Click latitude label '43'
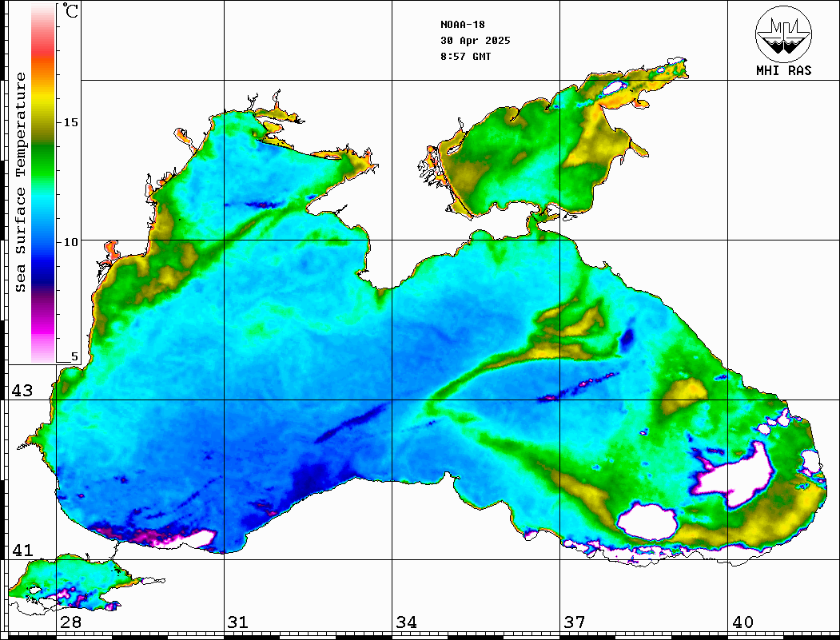 (x=22, y=391)
